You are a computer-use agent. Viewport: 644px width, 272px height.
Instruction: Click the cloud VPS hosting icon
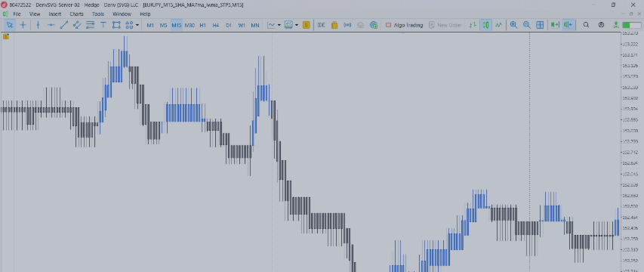click(361, 25)
